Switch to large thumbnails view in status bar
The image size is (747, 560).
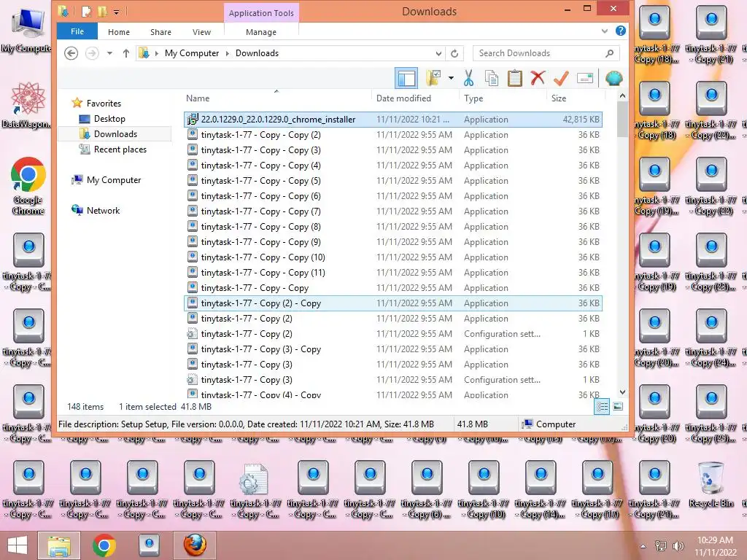point(618,406)
